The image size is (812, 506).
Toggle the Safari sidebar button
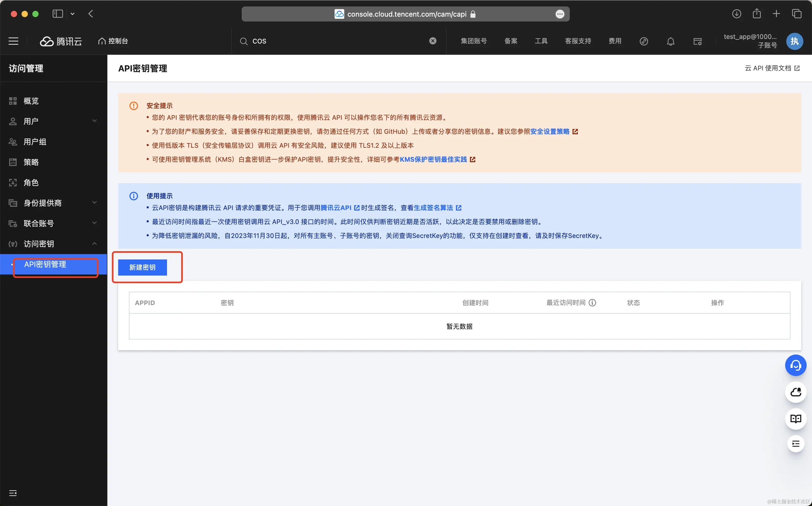point(57,14)
